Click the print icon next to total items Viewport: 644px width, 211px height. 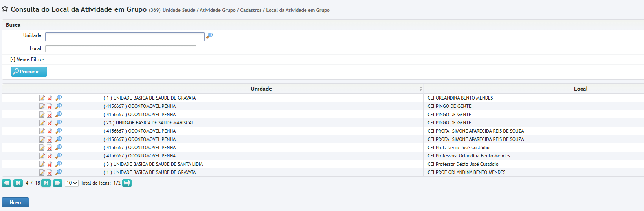point(127,183)
